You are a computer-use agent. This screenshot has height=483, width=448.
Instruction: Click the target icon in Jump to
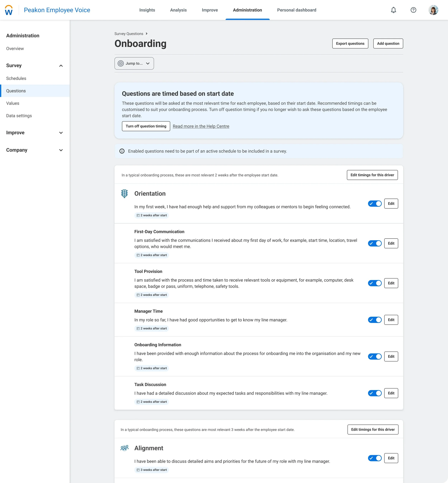[x=120, y=64]
